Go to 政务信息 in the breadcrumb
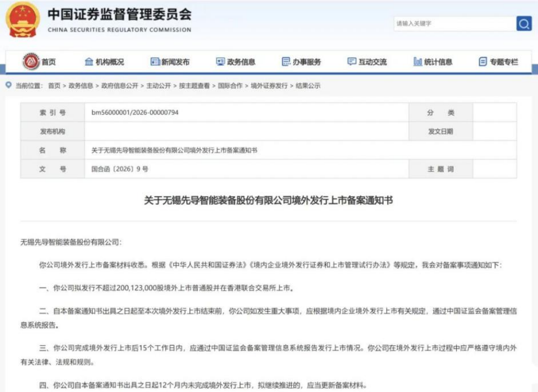The height and width of the screenshot is (392, 538). click(x=81, y=85)
